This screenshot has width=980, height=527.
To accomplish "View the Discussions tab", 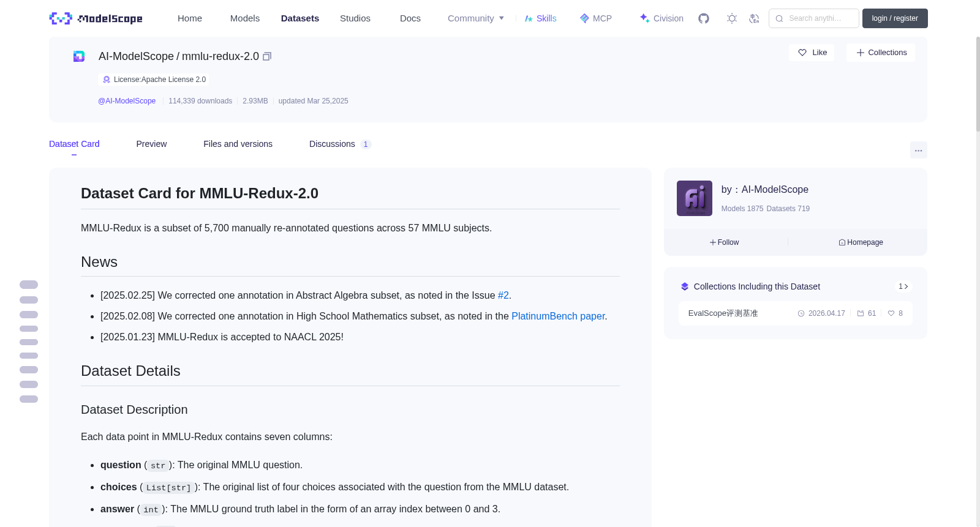I will [x=332, y=144].
